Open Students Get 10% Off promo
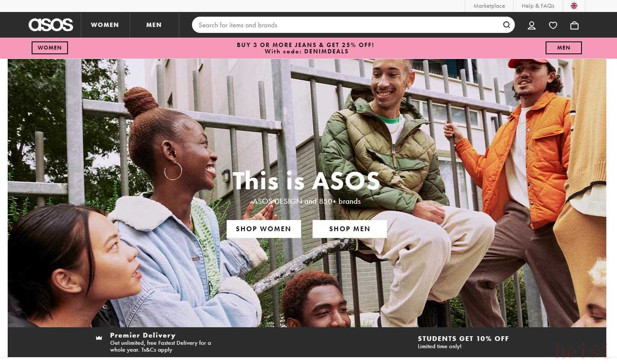617x364 pixels. click(x=463, y=342)
